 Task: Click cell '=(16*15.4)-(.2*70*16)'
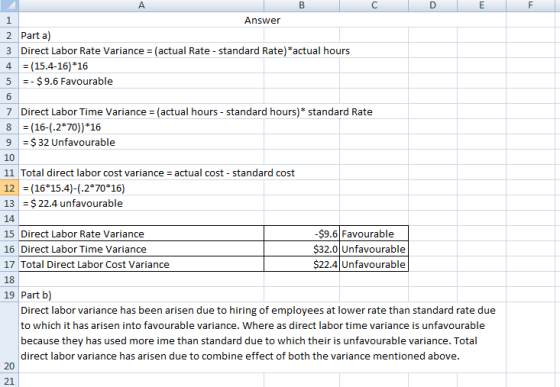(x=141, y=188)
